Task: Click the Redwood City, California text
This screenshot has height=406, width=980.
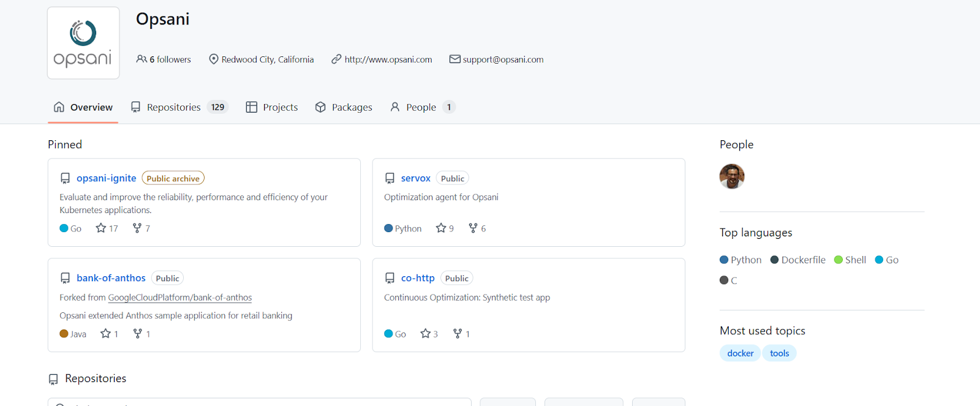Action: pyautogui.click(x=268, y=59)
